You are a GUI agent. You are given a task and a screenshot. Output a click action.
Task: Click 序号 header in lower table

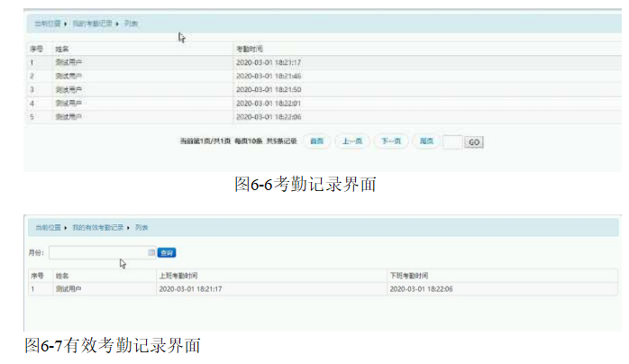pos(37,276)
